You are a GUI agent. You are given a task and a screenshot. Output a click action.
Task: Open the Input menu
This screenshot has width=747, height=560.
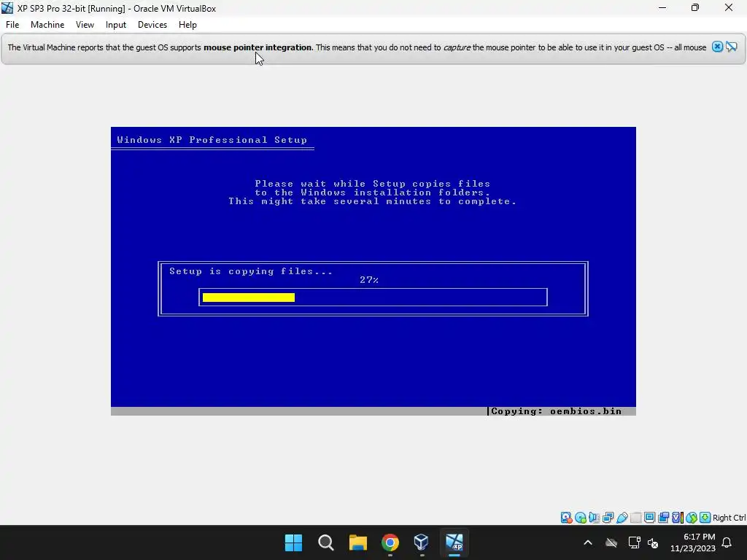point(116,25)
